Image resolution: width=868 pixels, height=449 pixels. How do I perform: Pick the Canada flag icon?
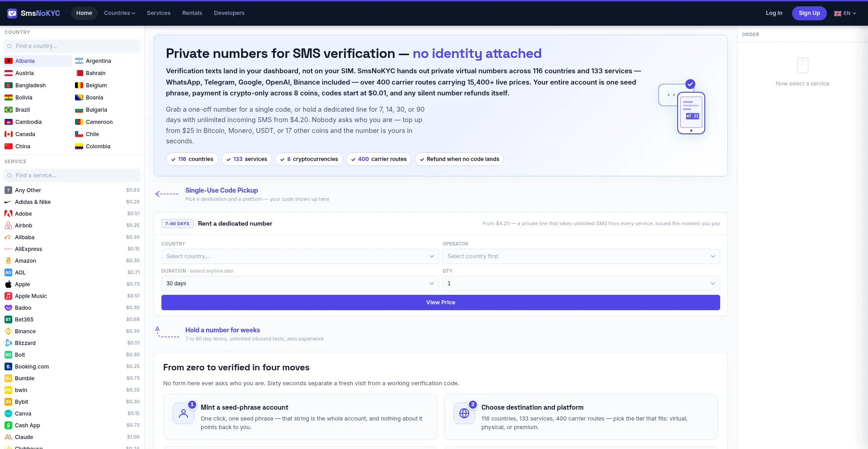[9, 134]
